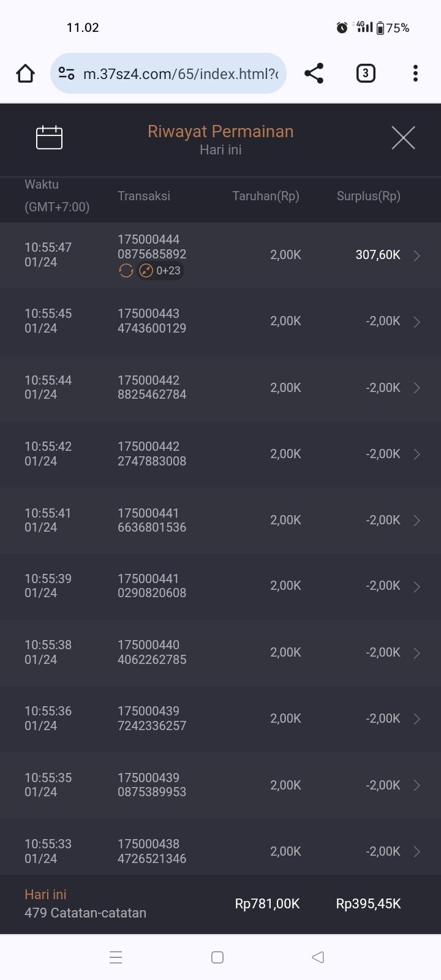Expand the 10:55:33 transaction details chevron
The width and height of the screenshot is (441, 980).
417,851
